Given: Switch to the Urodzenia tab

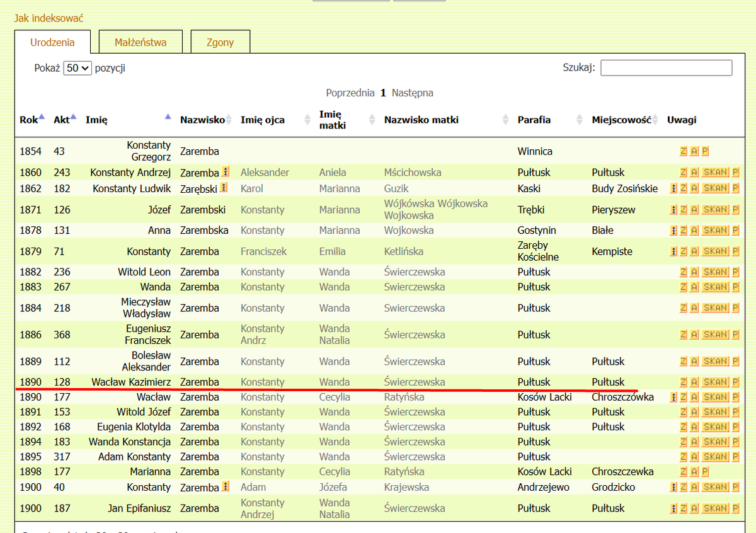Looking at the screenshot, I should 52,42.
